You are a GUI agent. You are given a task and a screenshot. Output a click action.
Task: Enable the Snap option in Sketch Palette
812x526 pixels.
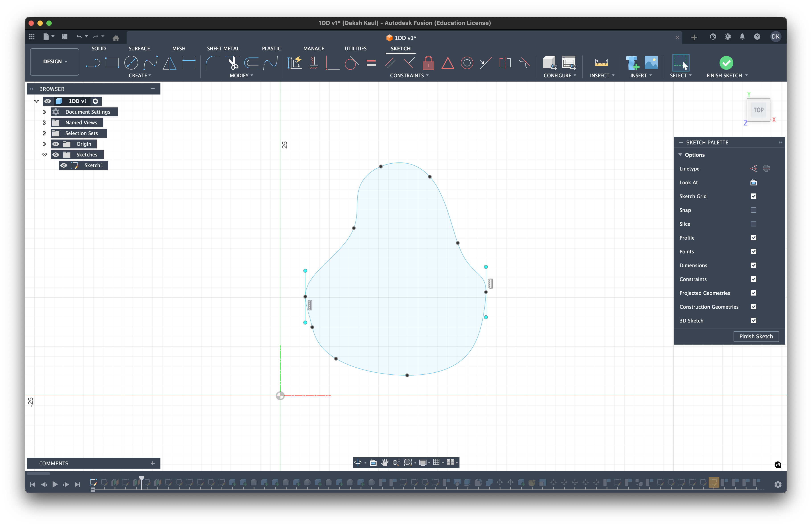point(754,210)
